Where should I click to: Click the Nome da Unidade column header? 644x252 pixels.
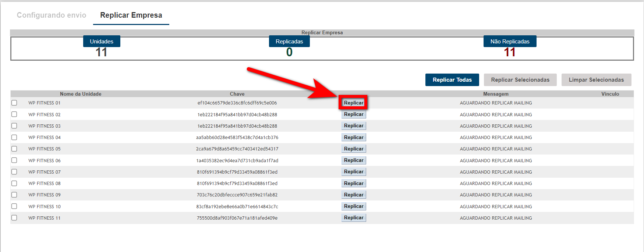81,94
